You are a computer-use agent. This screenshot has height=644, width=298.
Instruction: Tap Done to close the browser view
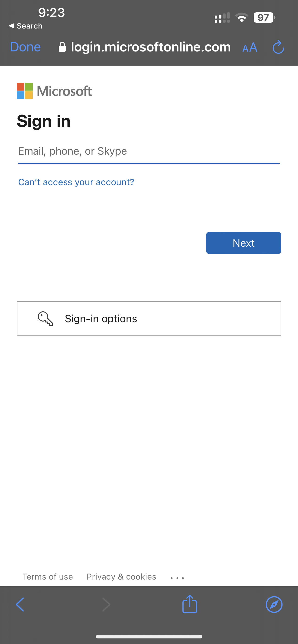[x=25, y=47]
